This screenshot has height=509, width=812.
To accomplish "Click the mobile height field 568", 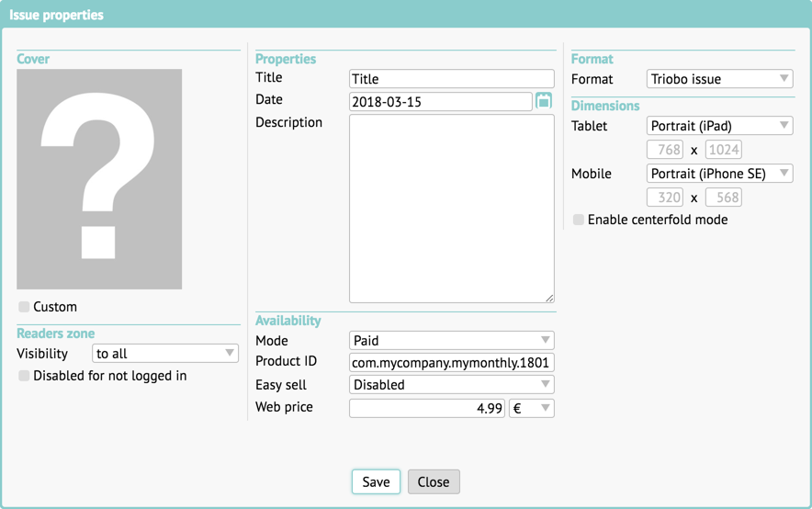I will (724, 198).
